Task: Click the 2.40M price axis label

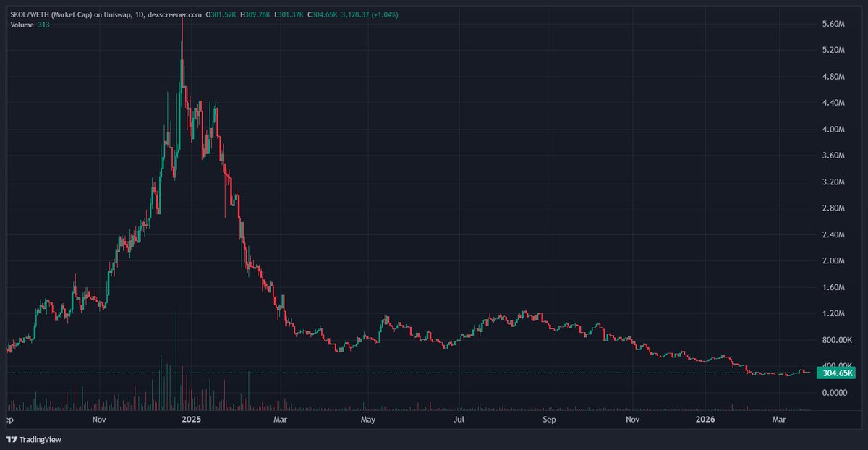Action: point(835,235)
